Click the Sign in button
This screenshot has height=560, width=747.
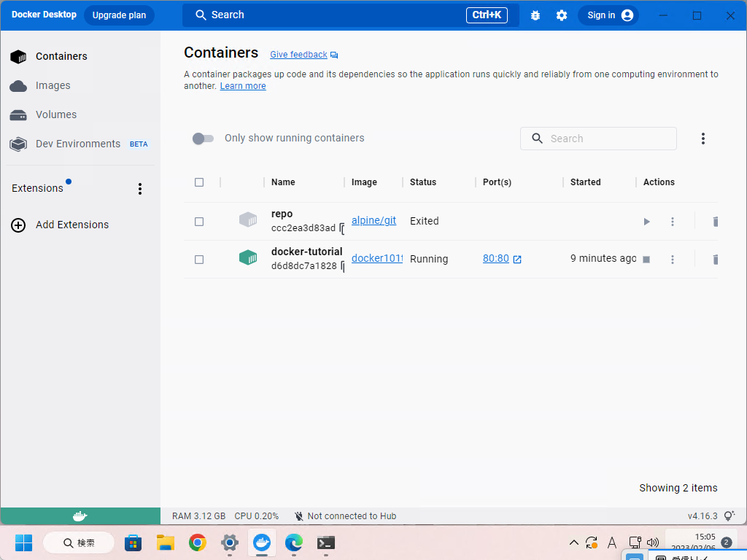[608, 15]
